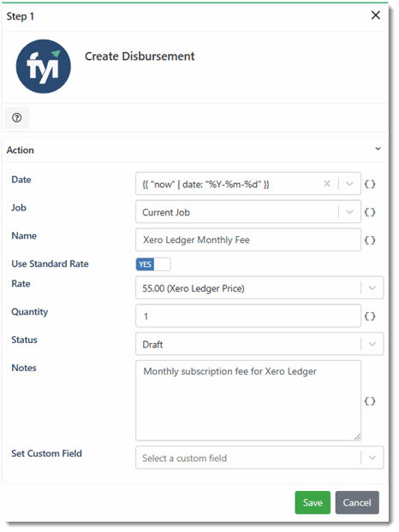This screenshot has width=399, height=532.
Task: Expand the Date dropdown arrow
Action: [x=349, y=184]
